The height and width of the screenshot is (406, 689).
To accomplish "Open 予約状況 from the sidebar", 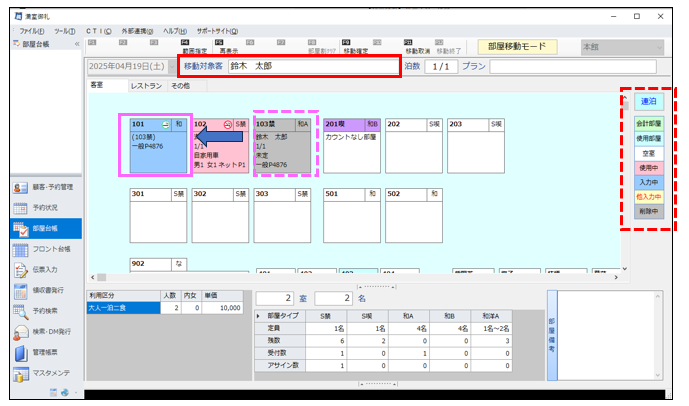I will click(42, 208).
